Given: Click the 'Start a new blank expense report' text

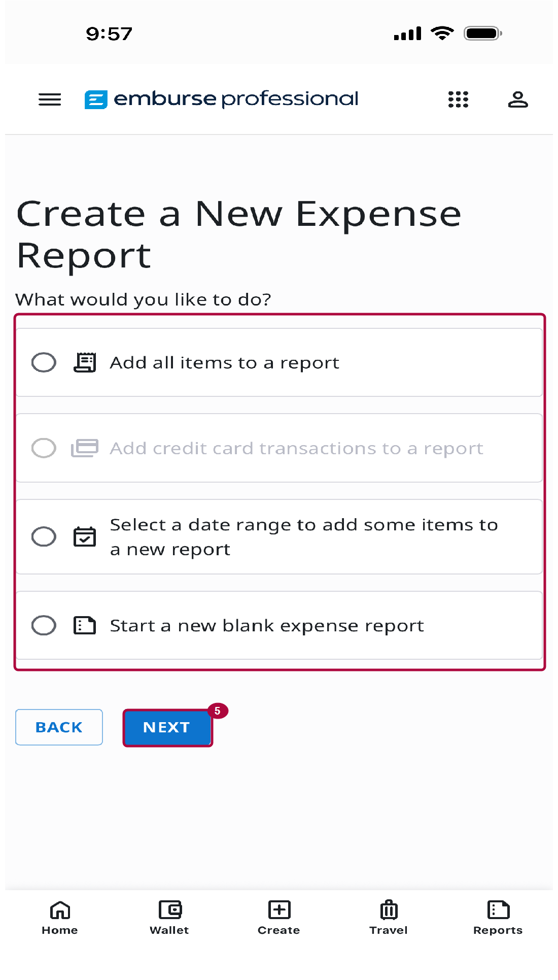Looking at the screenshot, I should [267, 626].
